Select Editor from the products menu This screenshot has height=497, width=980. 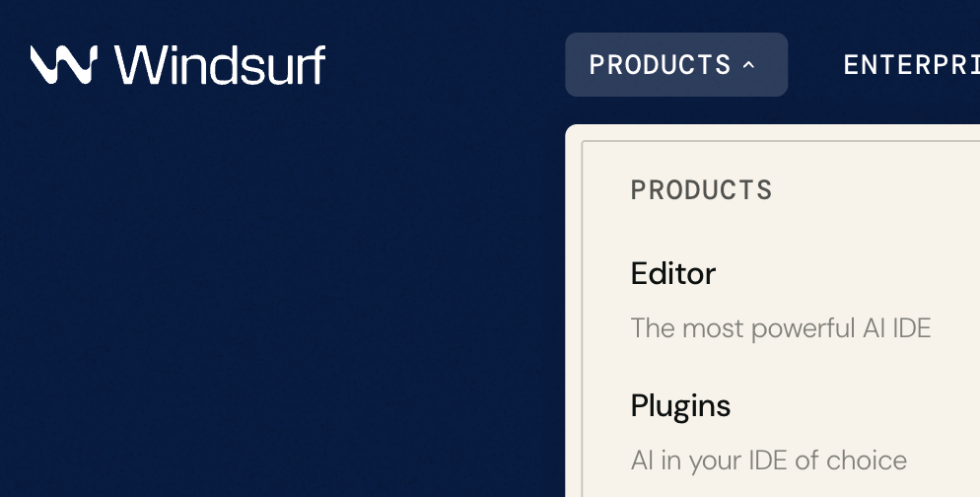[x=673, y=273]
